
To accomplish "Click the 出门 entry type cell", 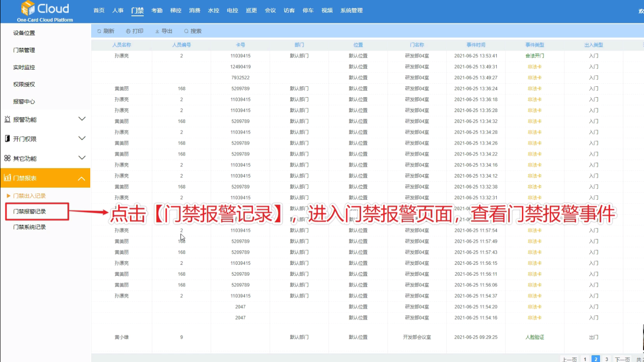I will coord(593,337).
